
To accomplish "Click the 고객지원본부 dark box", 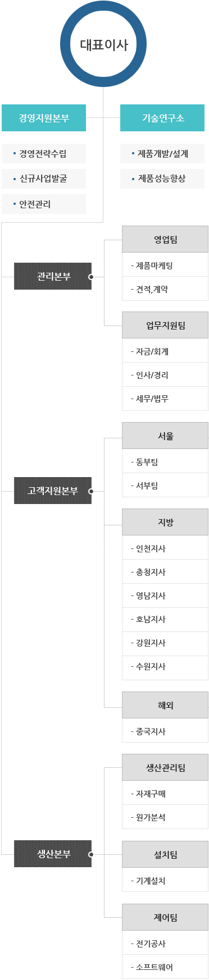I will pyautogui.click(x=53, y=491).
